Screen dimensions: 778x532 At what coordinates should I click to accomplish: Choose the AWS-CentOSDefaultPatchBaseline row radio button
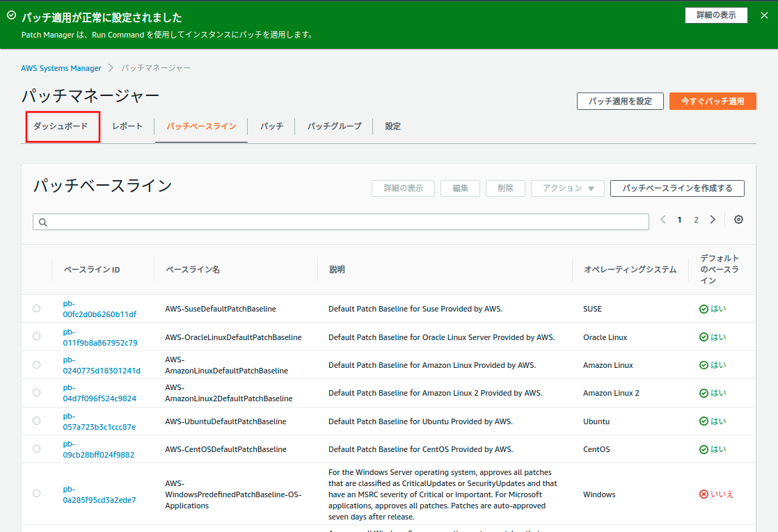click(36, 449)
